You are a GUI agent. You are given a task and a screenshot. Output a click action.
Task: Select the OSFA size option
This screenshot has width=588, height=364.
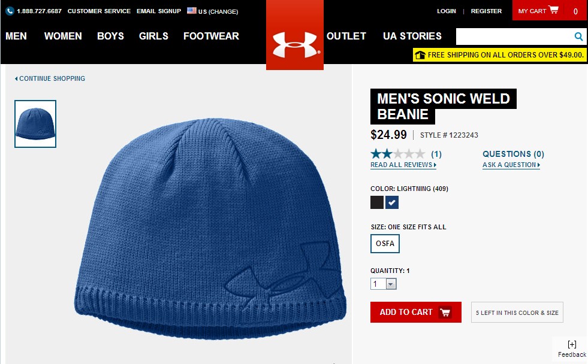click(x=385, y=244)
